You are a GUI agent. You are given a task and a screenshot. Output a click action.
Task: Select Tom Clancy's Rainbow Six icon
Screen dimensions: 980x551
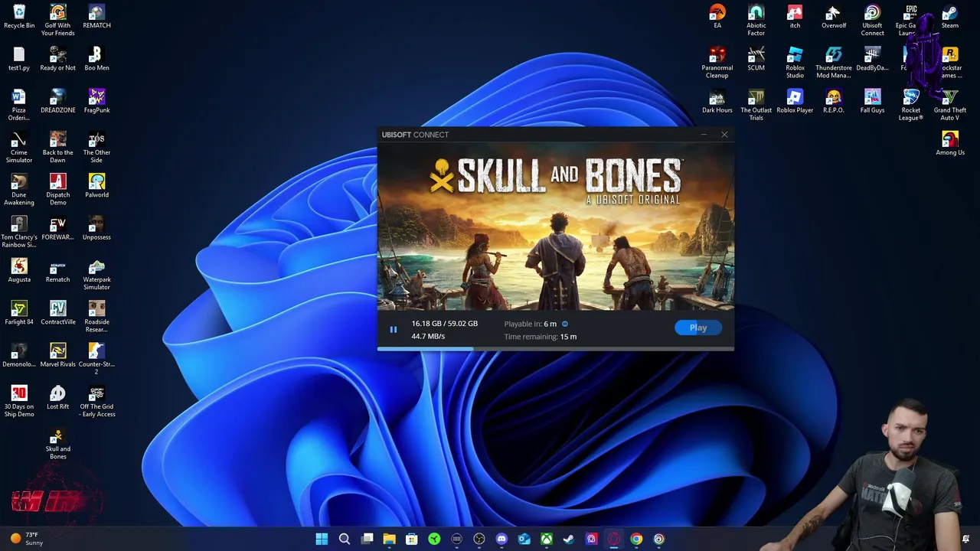pyautogui.click(x=19, y=232)
